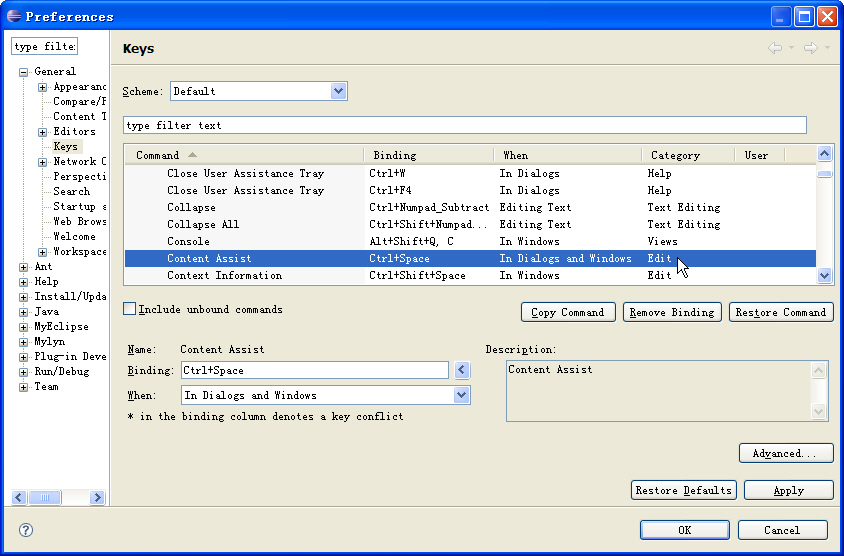This screenshot has height=556, width=844.
Task: Click the sidebar horizontal scroll left arrow
Action: (19, 497)
